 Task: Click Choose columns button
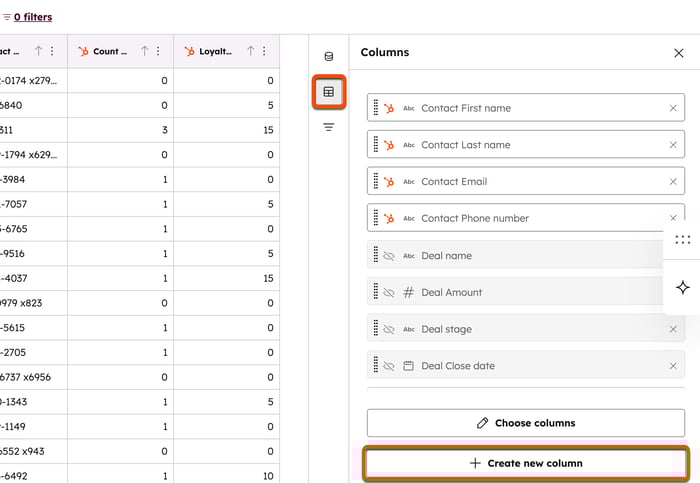click(526, 423)
